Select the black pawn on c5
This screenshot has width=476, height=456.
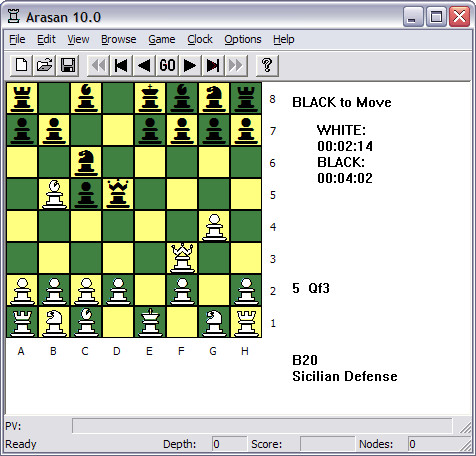[x=86, y=194]
